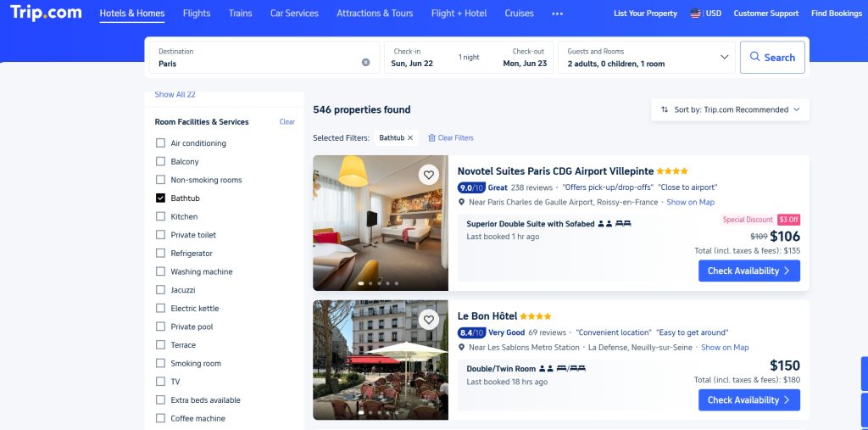Select the Private toilet checkbox
This screenshot has width=868, height=430.
pyautogui.click(x=160, y=234)
